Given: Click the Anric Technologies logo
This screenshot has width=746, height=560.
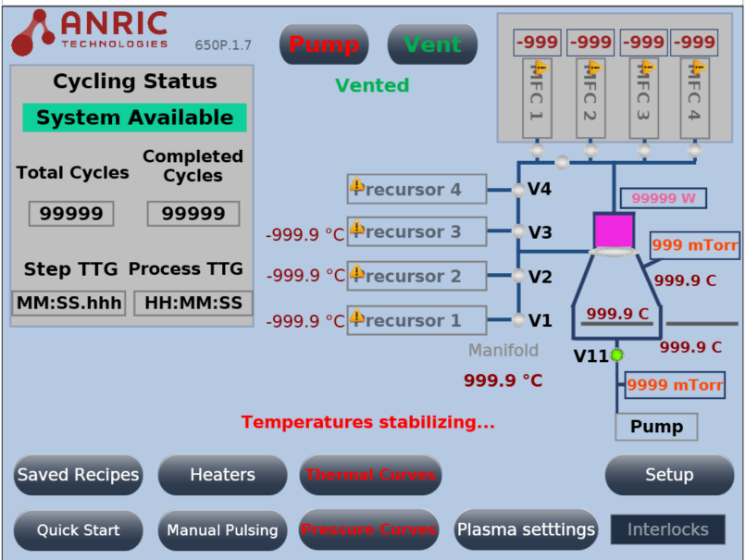Looking at the screenshot, I should pos(90,32).
